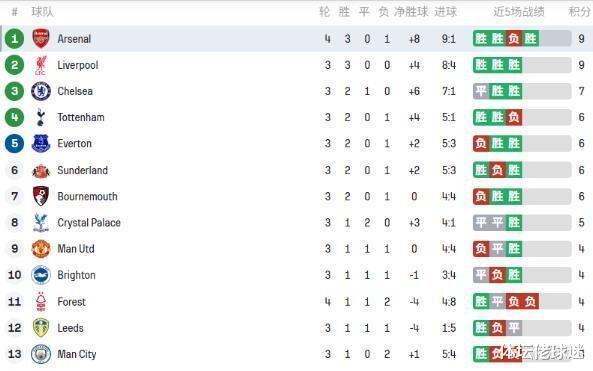Select the Chelsea club badge

tap(41, 91)
